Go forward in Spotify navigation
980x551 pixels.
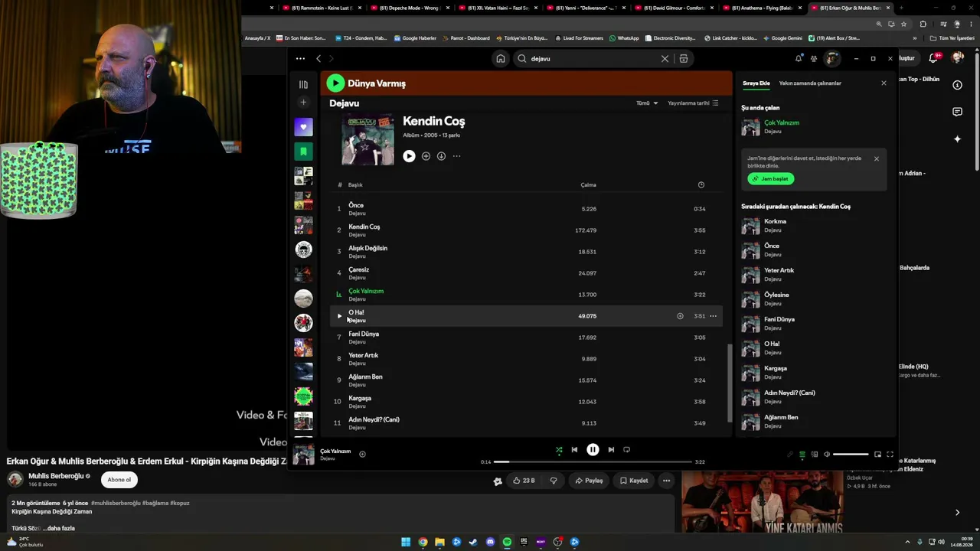[x=332, y=58]
